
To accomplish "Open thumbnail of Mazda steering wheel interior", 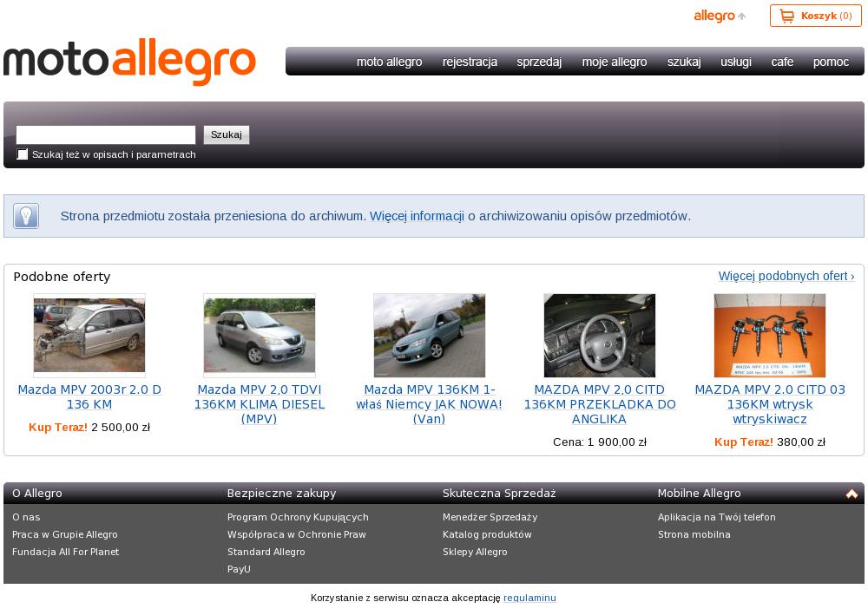I will [x=600, y=335].
